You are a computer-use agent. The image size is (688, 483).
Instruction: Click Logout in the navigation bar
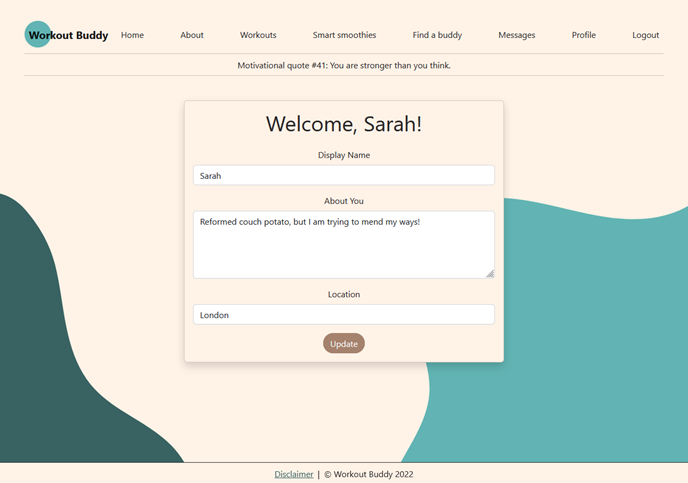(645, 35)
